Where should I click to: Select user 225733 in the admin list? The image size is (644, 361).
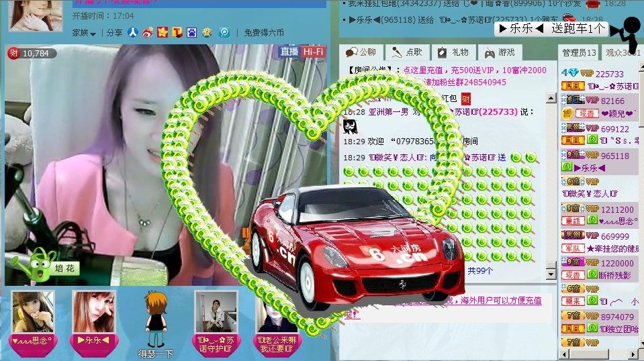610,74
